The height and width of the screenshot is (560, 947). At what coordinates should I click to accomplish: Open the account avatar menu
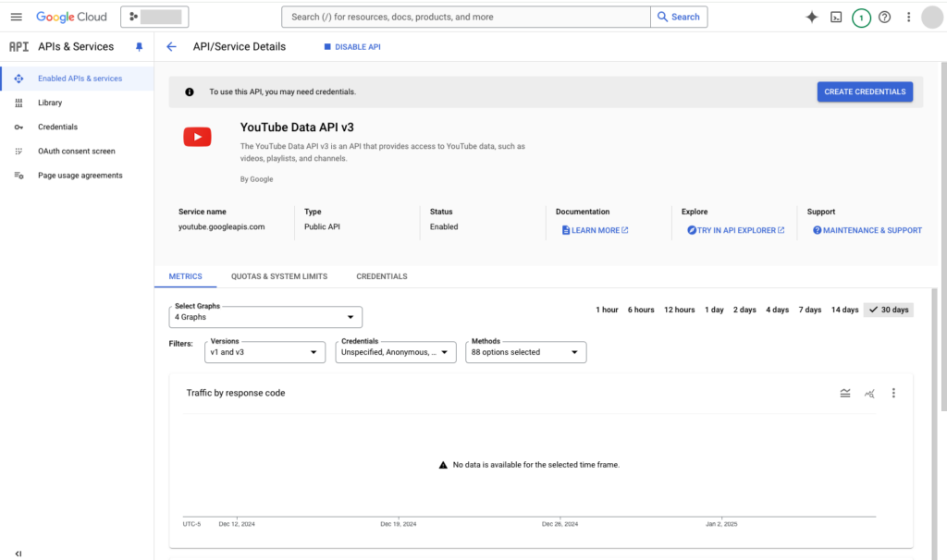point(932,17)
